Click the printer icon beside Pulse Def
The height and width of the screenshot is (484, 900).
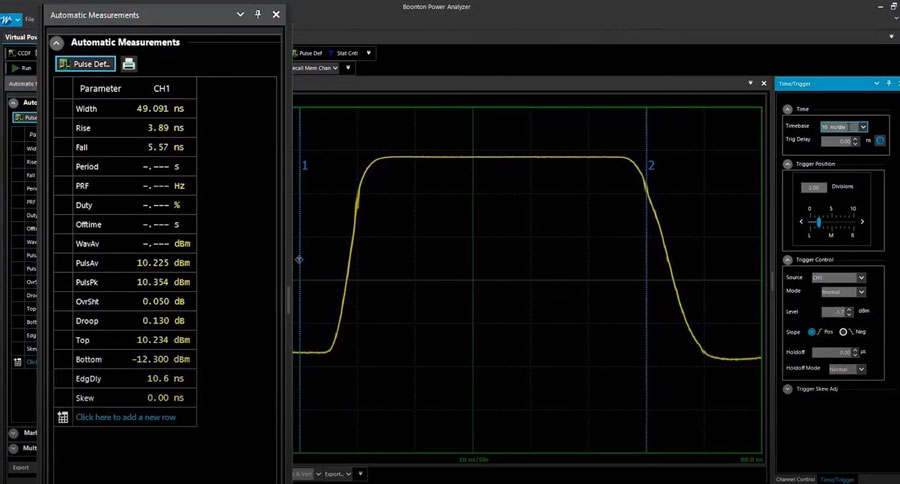pyautogui.click(x=129, y=64)
